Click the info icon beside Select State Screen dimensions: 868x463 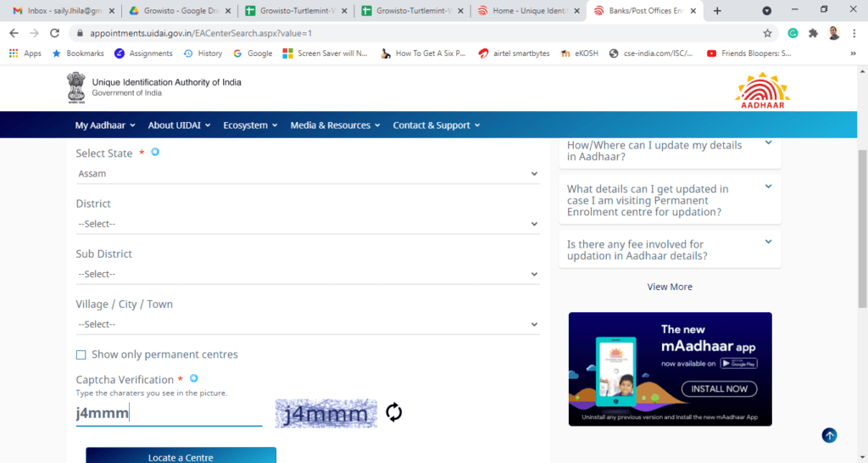coord(155,153)
